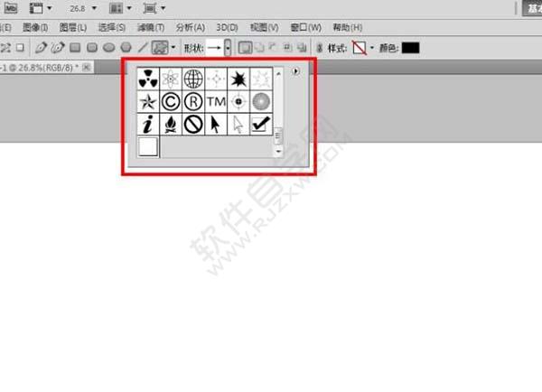Viewport: 542px width, 392px height.
Task: Pick the information i shape
Action: point(148,124)
